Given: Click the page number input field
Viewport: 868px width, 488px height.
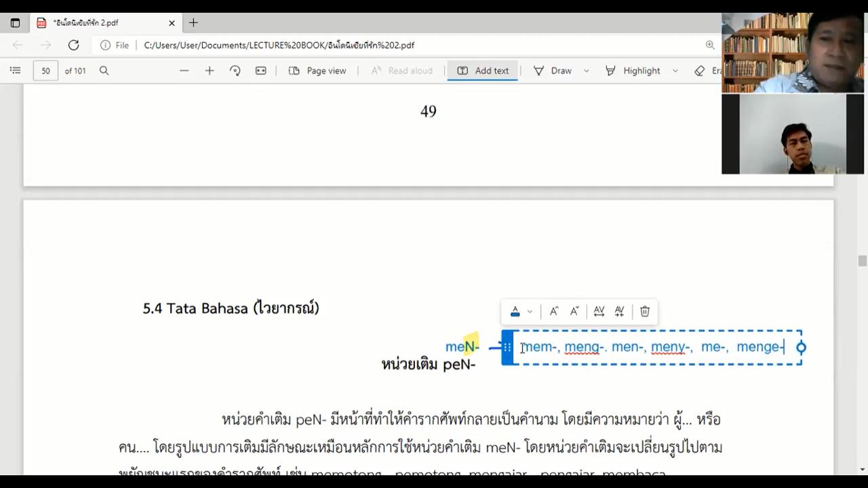Looking at the screenshot, I should (x=45, y=70).
